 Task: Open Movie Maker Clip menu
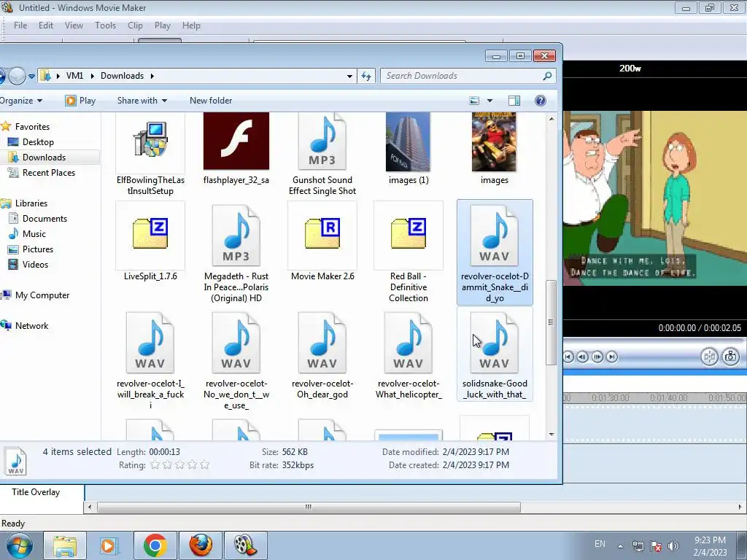pos(135,26)
